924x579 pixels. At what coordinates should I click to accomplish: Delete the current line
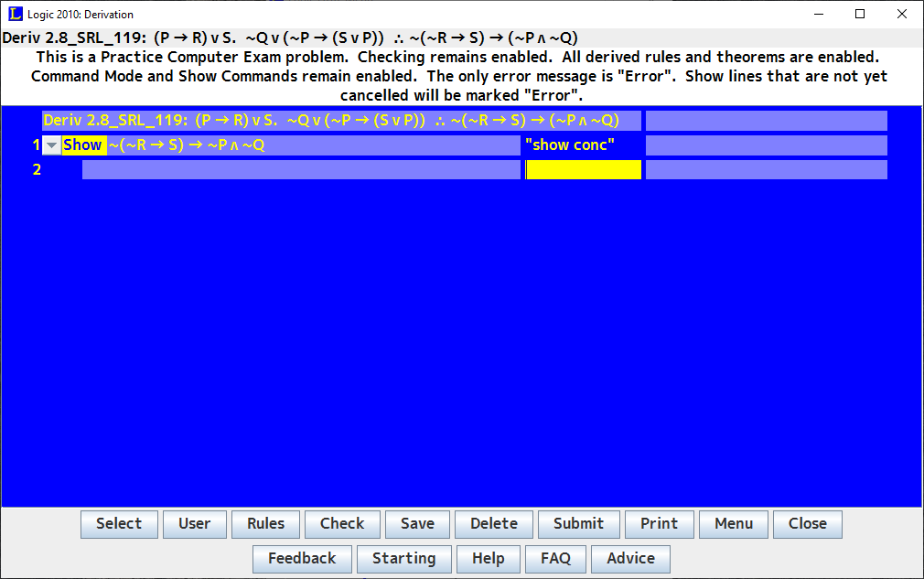494,523
